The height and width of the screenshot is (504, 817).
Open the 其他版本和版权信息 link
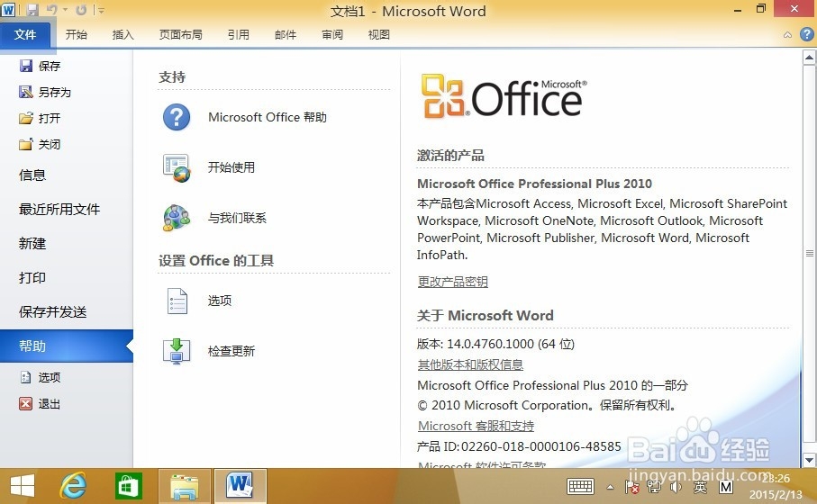tap(470, 364)
